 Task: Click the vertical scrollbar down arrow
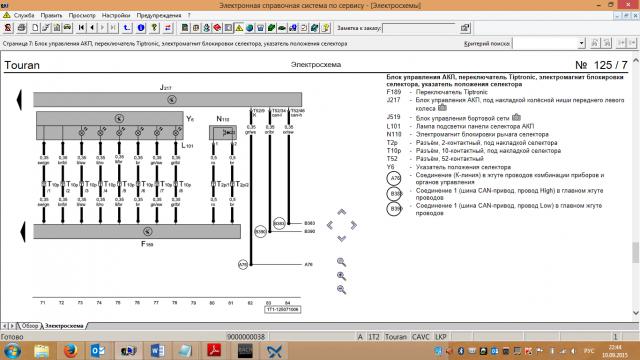636,313
